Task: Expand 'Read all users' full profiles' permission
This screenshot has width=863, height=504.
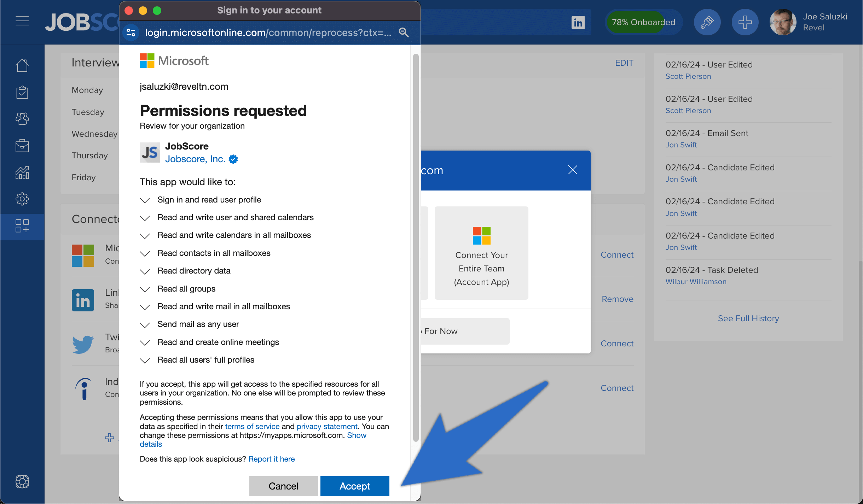Action: [145, 361]
